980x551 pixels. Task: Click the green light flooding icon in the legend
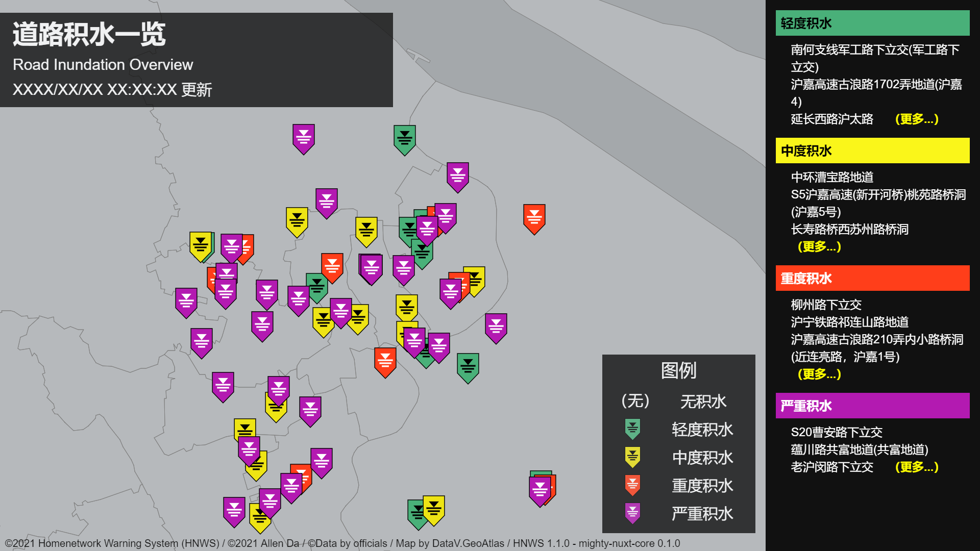click(x=632, y=429)
